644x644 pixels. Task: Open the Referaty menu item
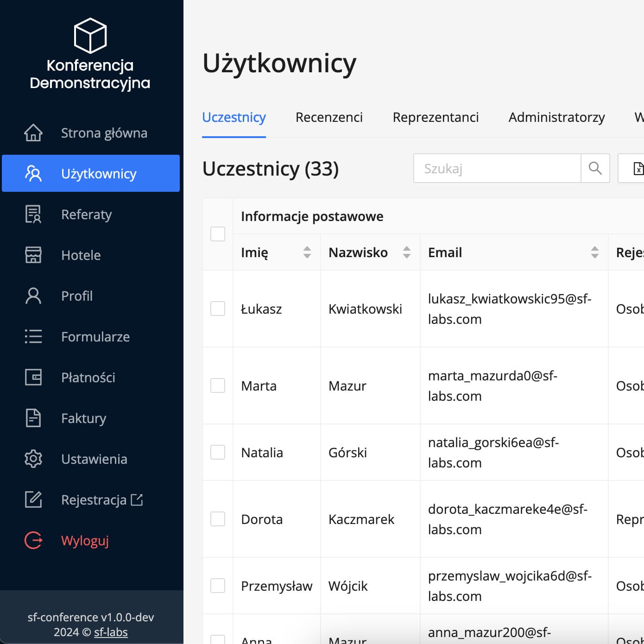point(91,214)
